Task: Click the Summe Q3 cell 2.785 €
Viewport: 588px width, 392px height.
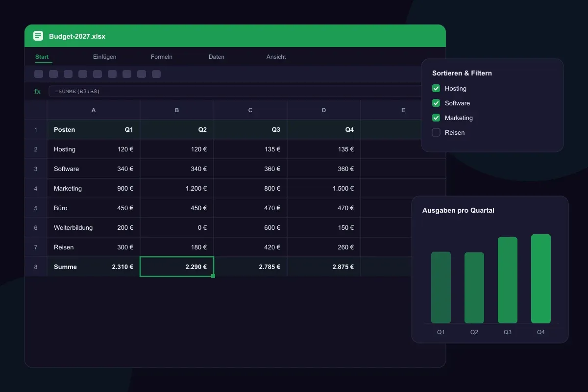Action: [x=250, y=267]
